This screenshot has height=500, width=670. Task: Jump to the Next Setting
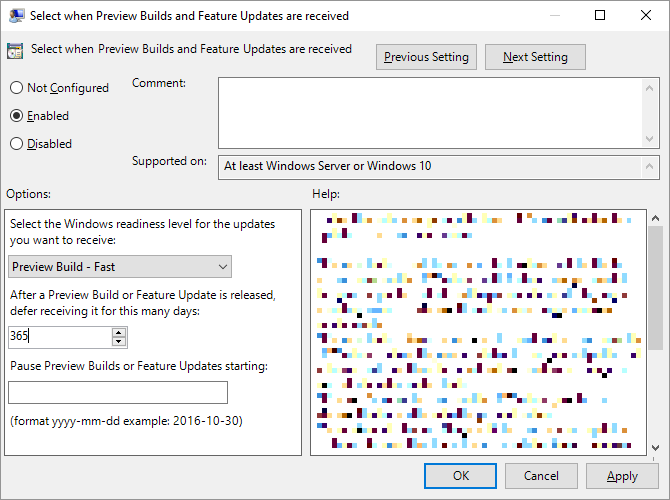coord(535,57)
